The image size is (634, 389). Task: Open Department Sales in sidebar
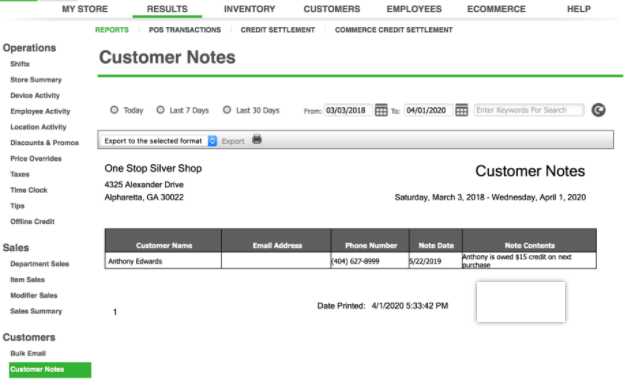(40, 264)
